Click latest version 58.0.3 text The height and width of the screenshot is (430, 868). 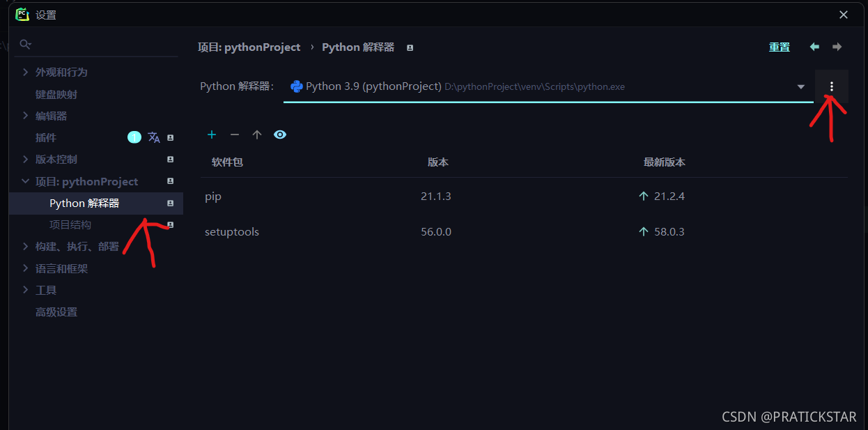(x=669, y=231)
